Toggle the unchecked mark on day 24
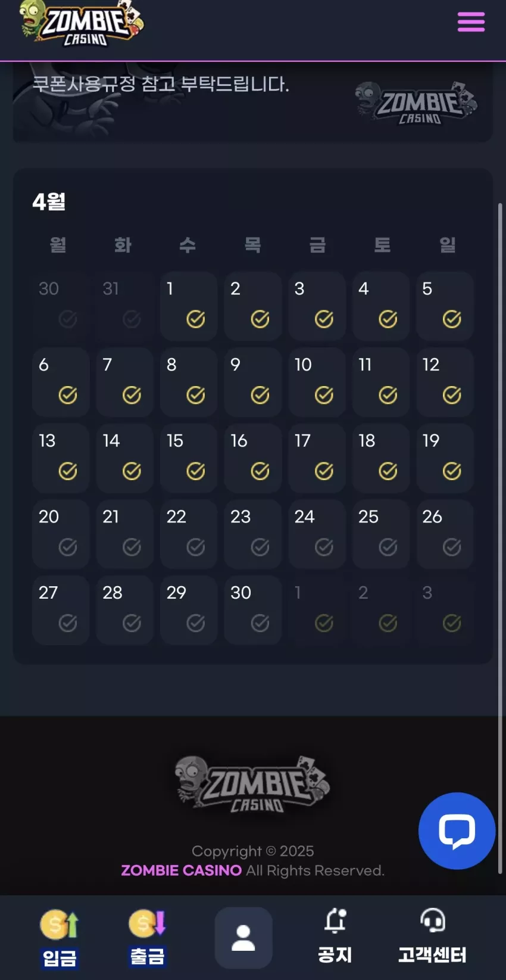This screenshot has width=506, height=980. pyautogui.click(x=324, y=547)
